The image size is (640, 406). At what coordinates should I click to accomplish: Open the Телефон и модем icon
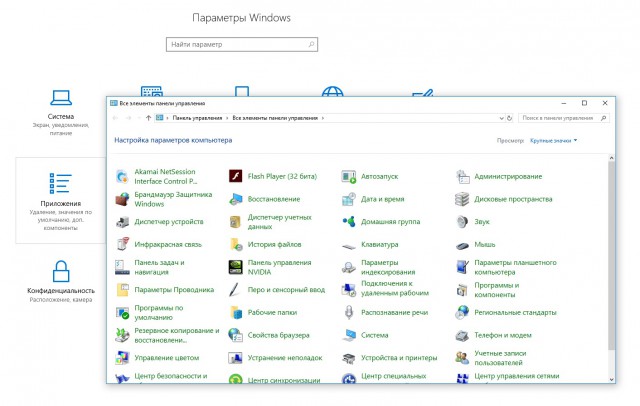462,335
